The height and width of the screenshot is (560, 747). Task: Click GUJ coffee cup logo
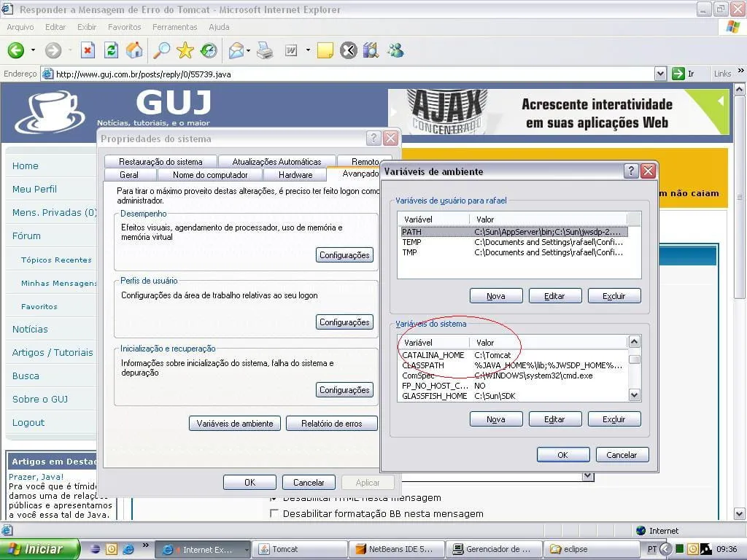pos(50,112)
